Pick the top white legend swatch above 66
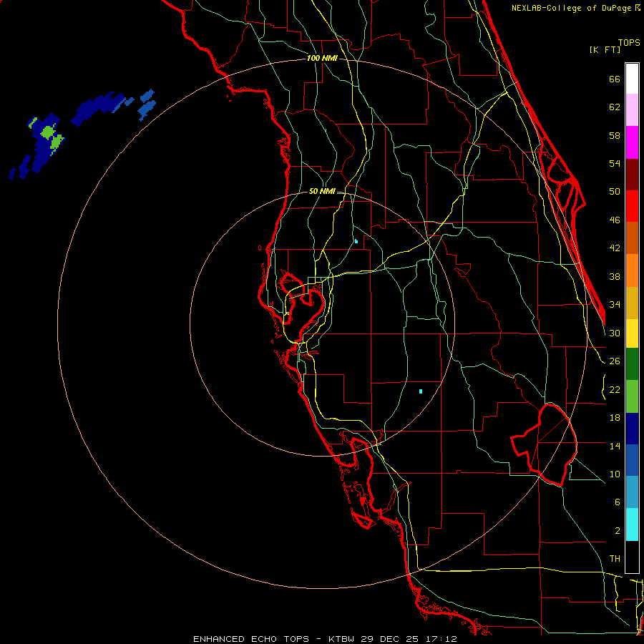 [x=632, y=79]
